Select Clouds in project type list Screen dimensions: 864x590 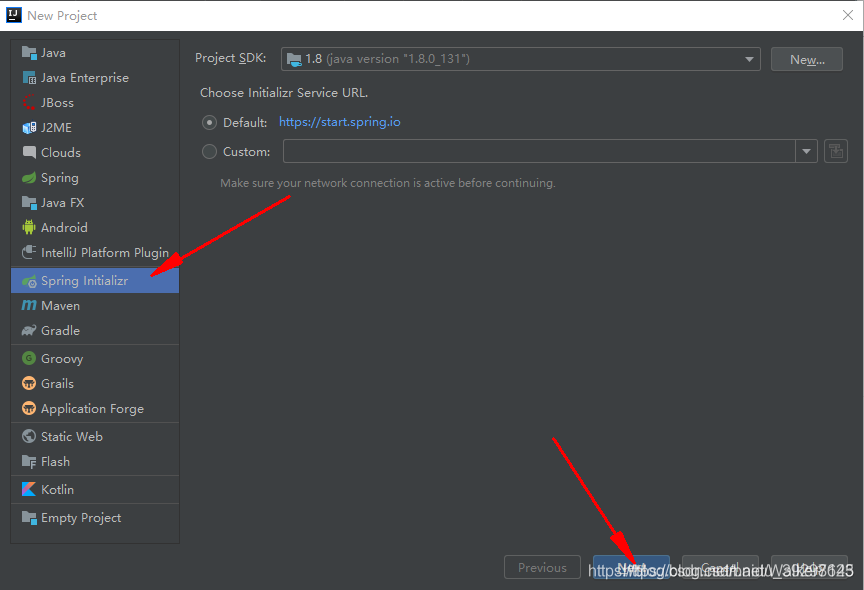95,153
